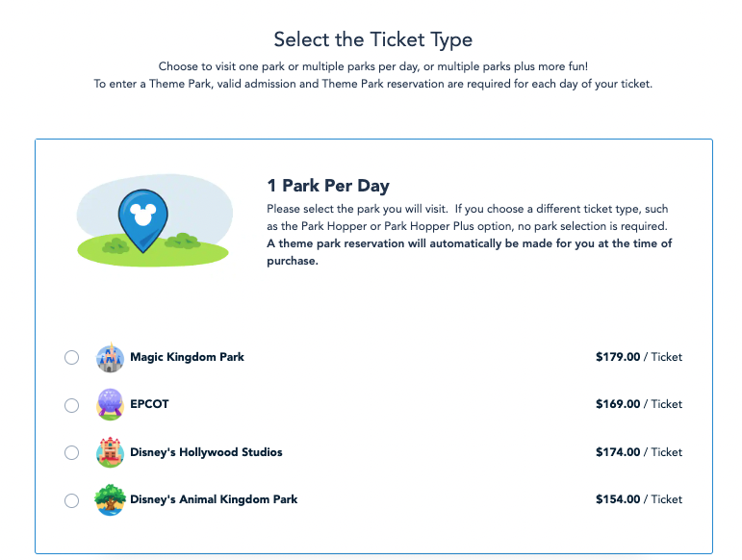Click the EPCOT sphere icon
This screenshot has height=560, width=742.
[x=110, y=405]
